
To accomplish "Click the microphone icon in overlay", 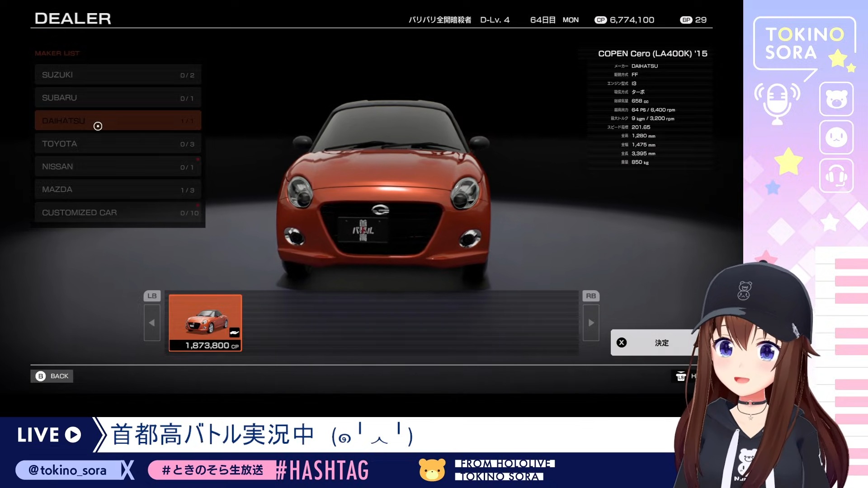I will pyautogui.click(x=777, y=103).
